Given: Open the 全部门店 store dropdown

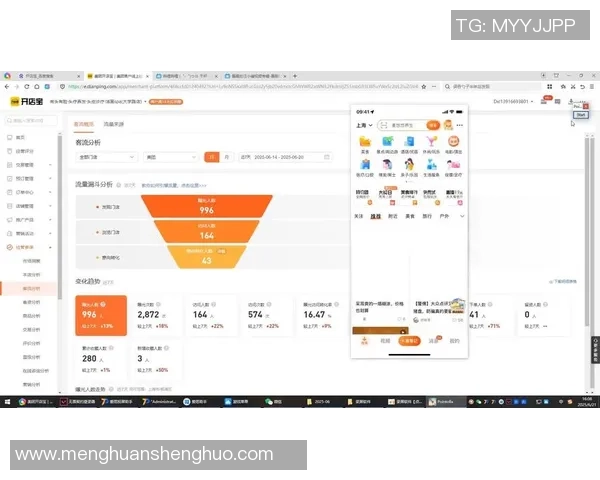Looking at the screenshot, I should pos(106,157).
